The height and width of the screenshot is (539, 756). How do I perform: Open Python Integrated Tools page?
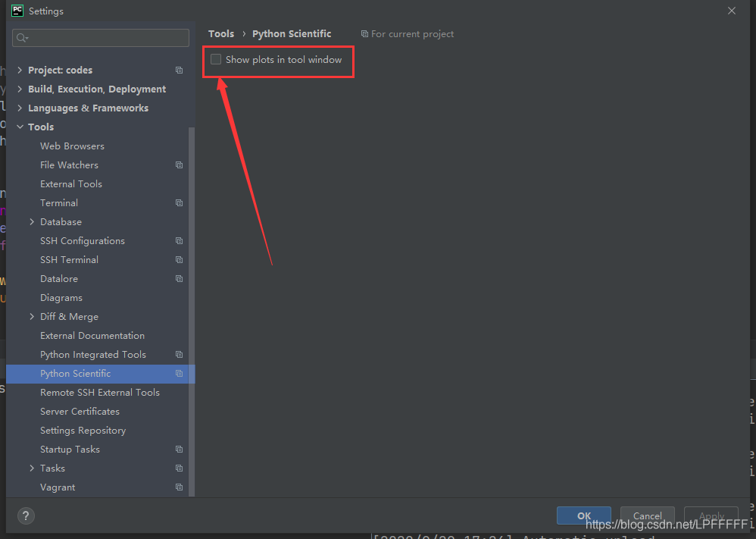(93, 355)
